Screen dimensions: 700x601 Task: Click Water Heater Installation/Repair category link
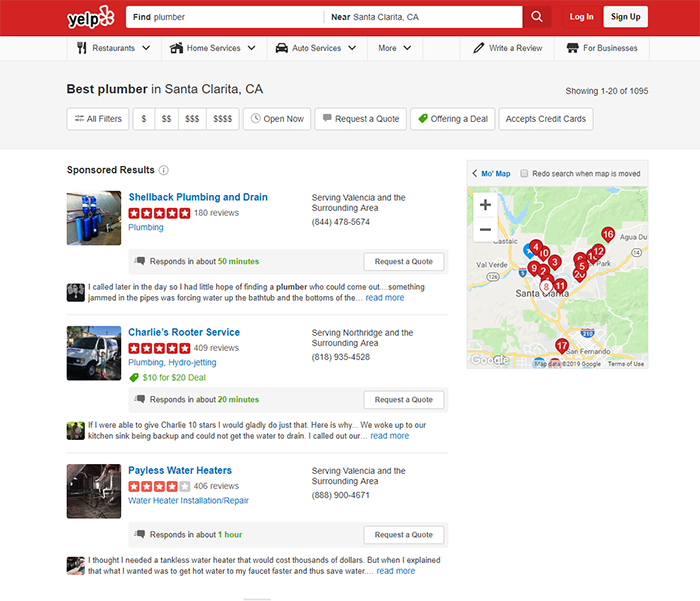point(188,501)
